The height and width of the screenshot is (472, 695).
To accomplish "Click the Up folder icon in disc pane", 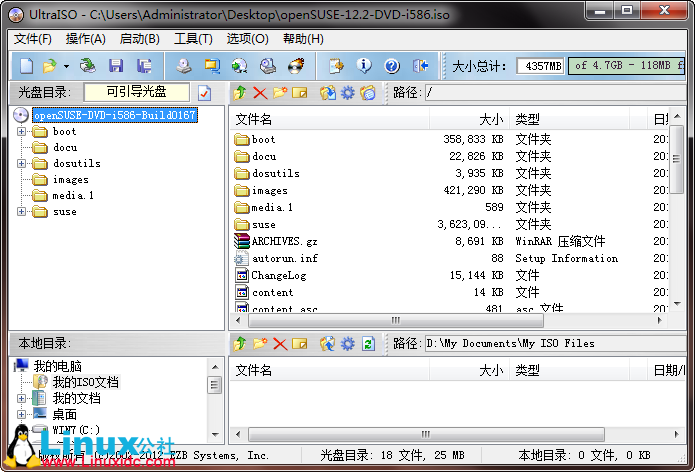I will click(x=240, y=93).
